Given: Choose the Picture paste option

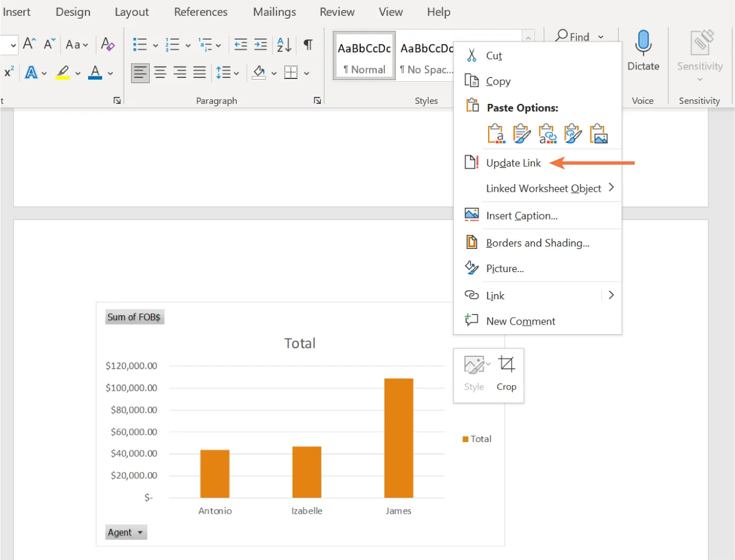Looking at the screenshot, I should pyautogui.click(x=599, y=133).
